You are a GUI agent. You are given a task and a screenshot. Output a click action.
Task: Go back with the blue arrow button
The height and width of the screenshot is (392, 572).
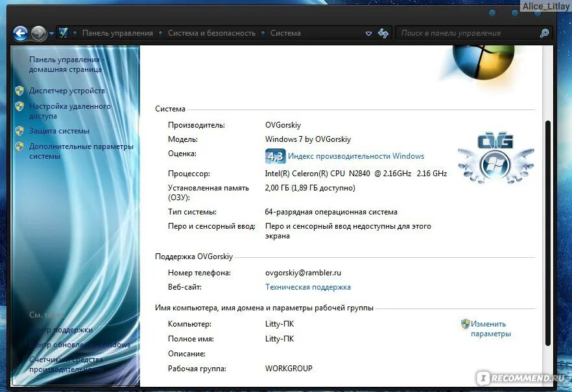click(x=21, y=34)
